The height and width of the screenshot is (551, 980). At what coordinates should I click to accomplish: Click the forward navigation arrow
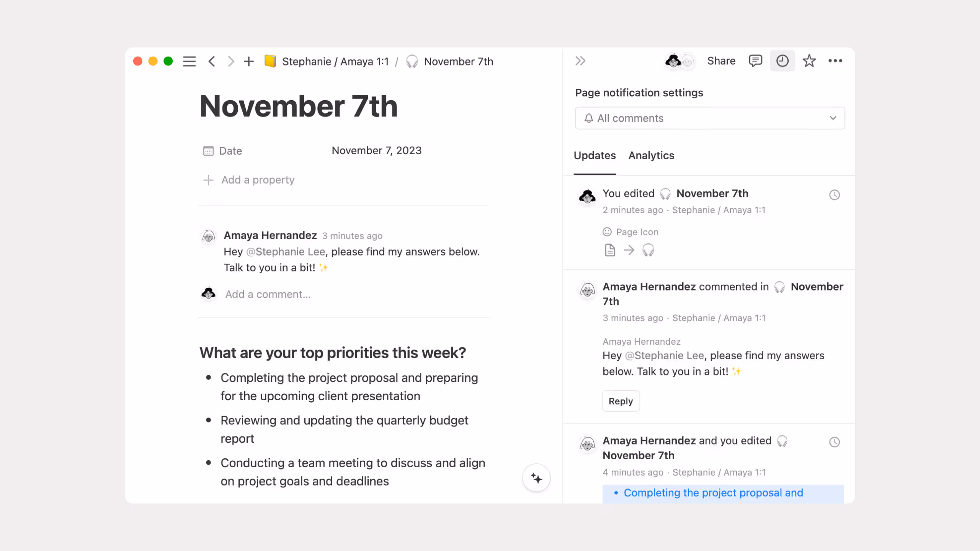point(231,61)
